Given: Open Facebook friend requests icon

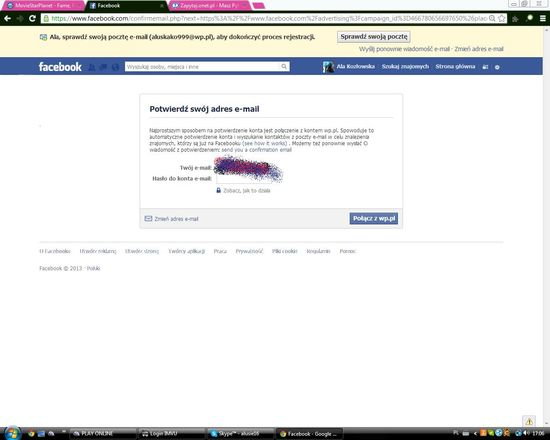Looking at the screenshot, I should [92, 67].
